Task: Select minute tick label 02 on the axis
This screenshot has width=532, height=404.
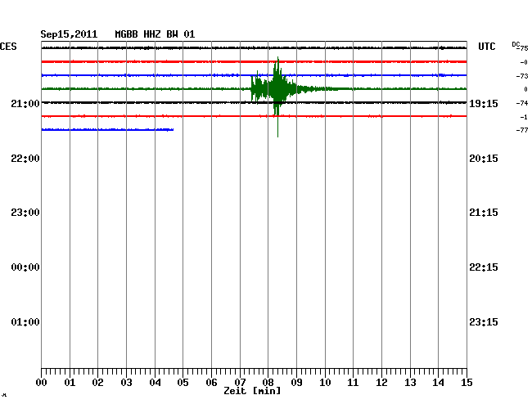Action: [x=97, y=383]
